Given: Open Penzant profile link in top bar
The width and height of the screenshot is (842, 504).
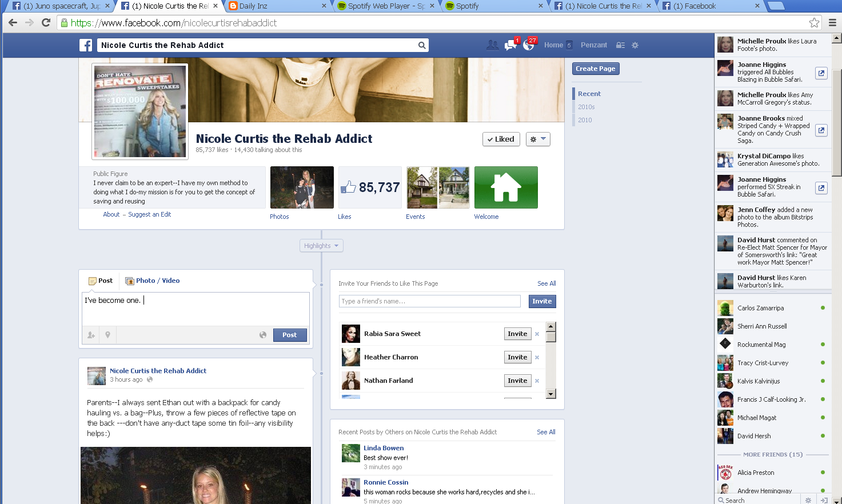Looking at the screenshot, I should (594, 45).
